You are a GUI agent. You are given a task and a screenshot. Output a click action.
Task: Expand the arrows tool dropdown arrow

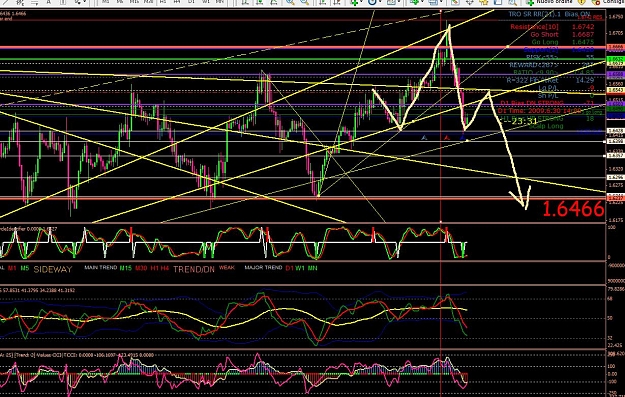pos(85,2)
